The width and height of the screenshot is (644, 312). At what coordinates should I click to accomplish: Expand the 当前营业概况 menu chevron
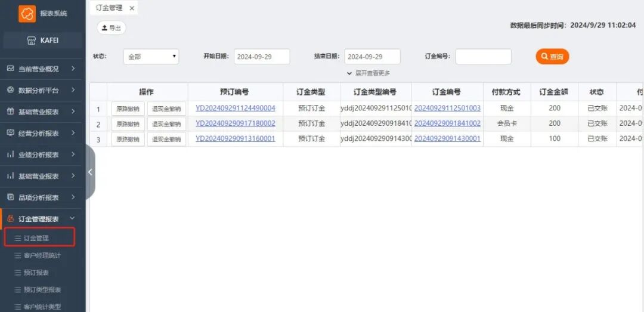click(x=73, y=69)
